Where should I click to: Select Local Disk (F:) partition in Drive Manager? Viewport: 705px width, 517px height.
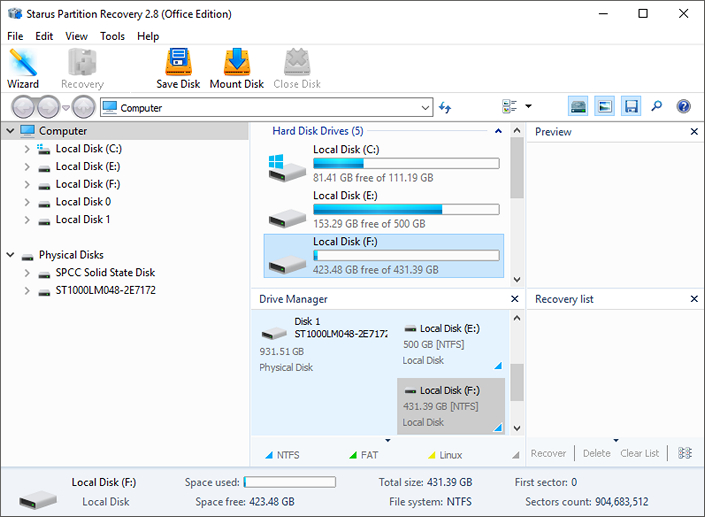(451, 406)
